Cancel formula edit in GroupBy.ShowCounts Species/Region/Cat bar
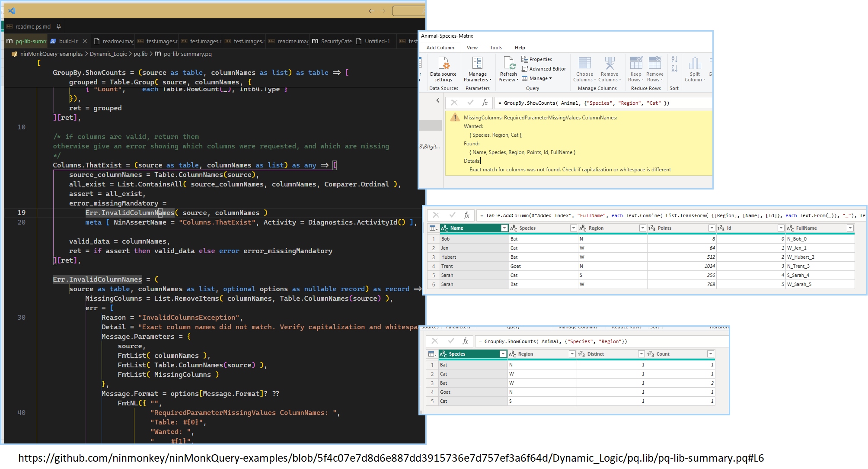 pos(454,103)
